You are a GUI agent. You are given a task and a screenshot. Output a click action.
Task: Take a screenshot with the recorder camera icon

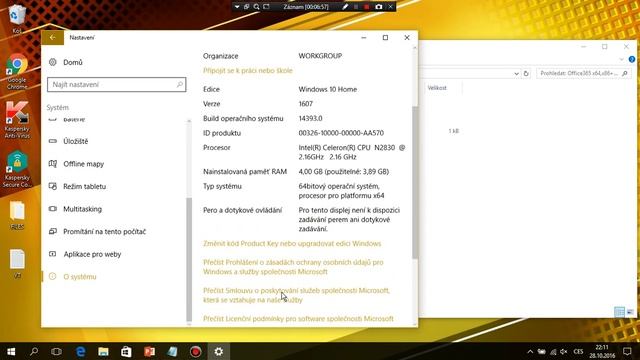pyautogui.click(x=378, y=7)
